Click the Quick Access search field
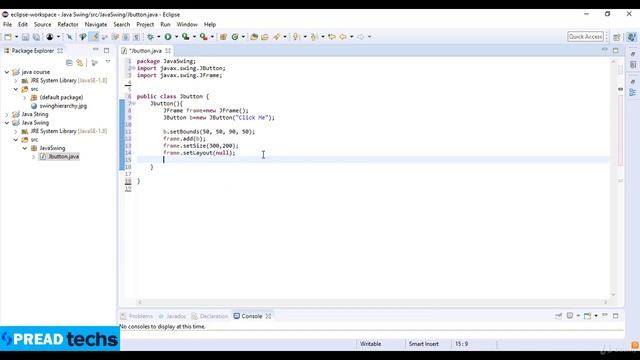This screenshot has width=640, height=360. pos(585,37)
